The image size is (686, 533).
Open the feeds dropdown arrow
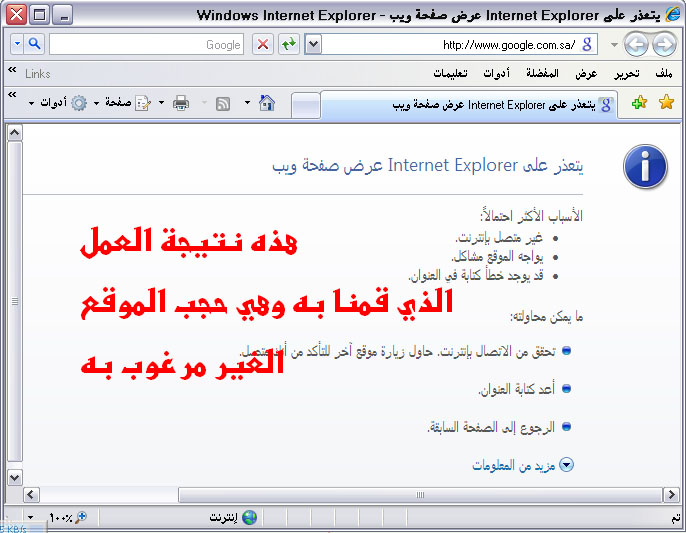[204, 103]
